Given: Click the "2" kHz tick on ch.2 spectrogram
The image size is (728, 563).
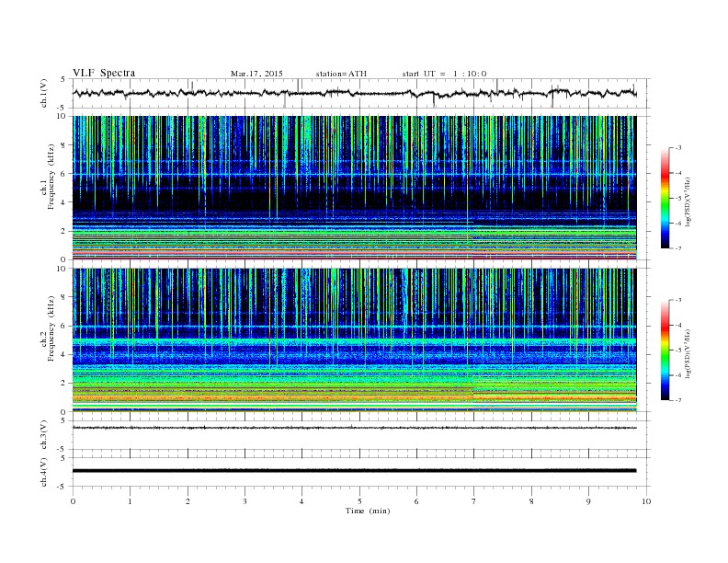Looking at the screenshot, I should click(x=63, y=384).
